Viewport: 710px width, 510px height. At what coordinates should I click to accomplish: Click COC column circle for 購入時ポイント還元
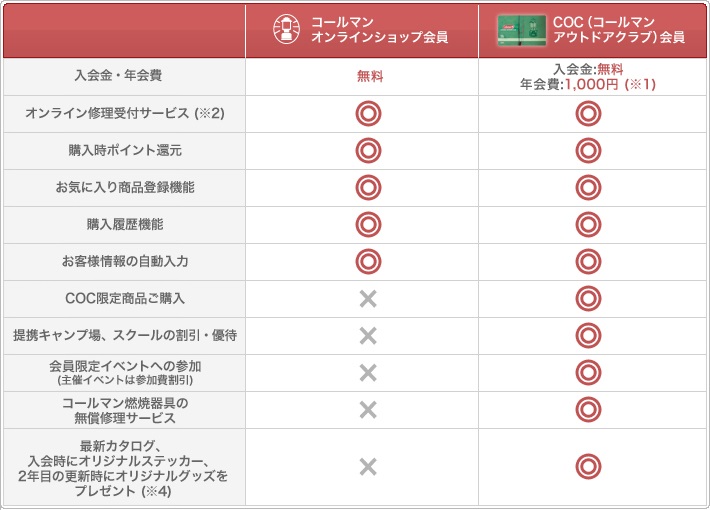point(588,151)
